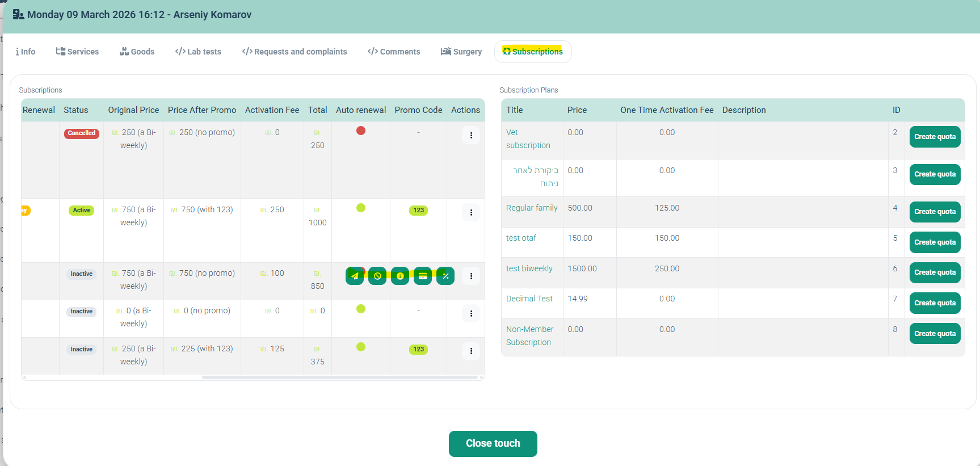Toggle auto renewal indicator on Active row

361,208
